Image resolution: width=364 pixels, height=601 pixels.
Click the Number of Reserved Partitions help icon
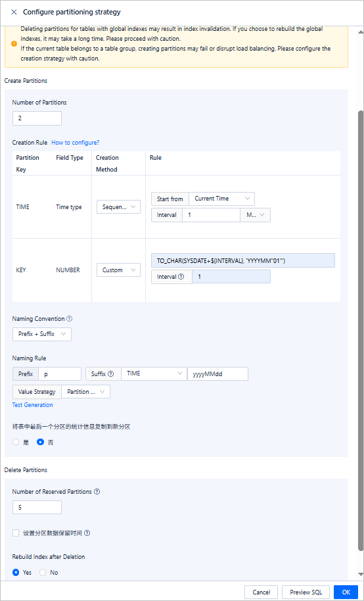click(x=97, y=492)
